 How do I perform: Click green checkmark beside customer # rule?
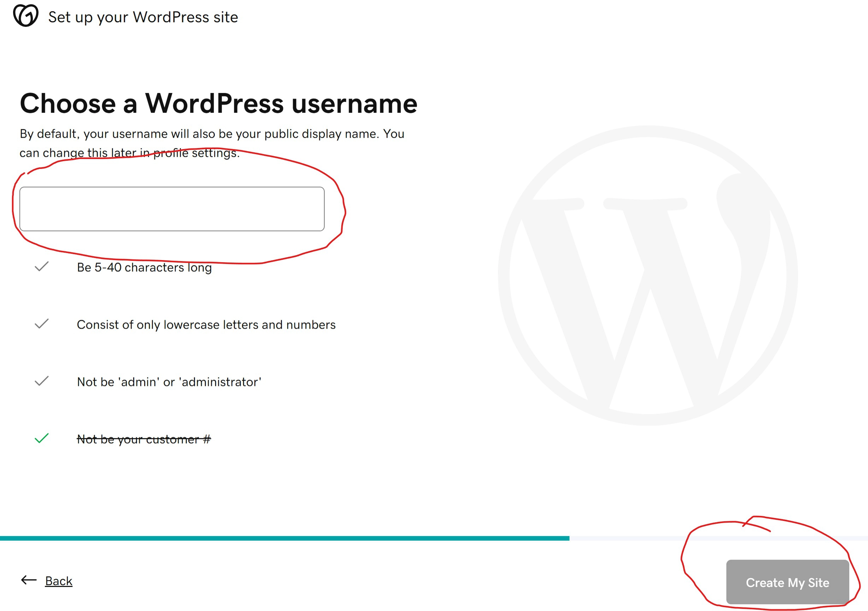click(x=42, y=438)
